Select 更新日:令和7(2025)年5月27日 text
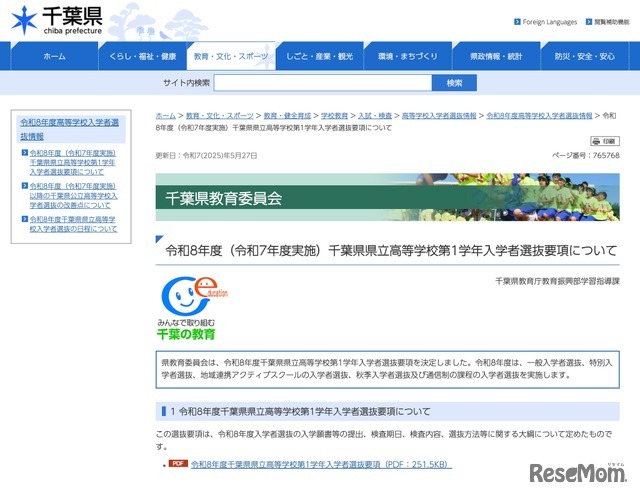640x496 pixels. click(206, 156)
